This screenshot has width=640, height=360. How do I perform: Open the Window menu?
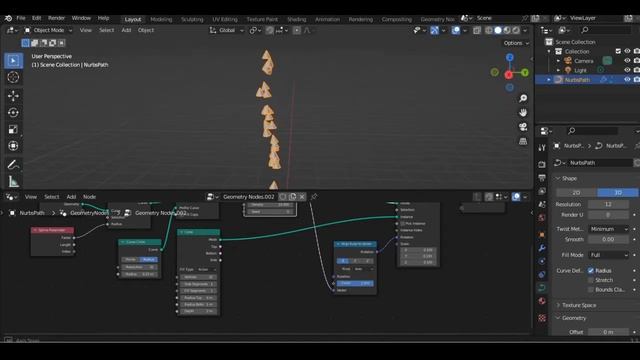coord(81,18)
